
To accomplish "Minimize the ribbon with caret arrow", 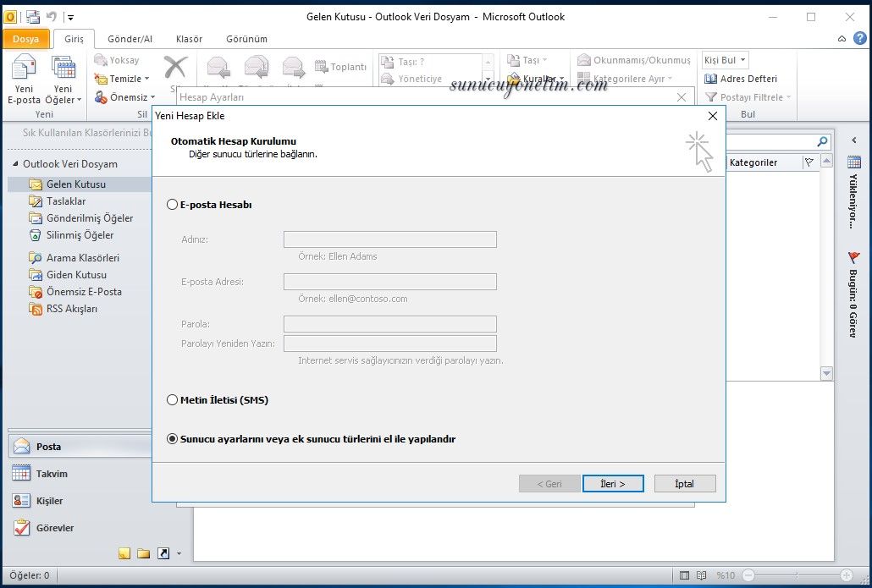I will (842, 38).
